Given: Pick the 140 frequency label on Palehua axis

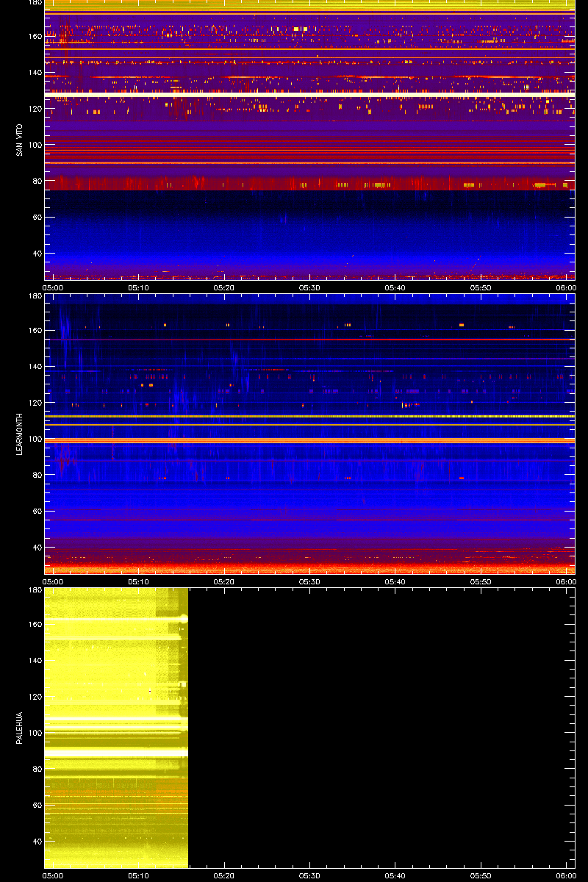Looking at the screenshot, I should (x=35, y=660).
